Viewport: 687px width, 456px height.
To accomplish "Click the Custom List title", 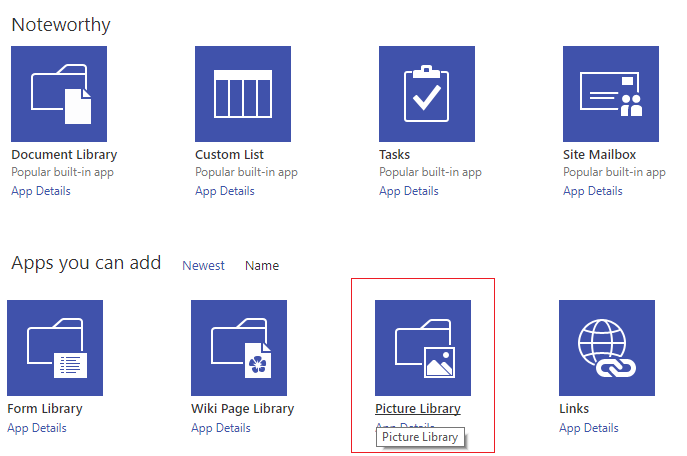I will pos(229,155).
